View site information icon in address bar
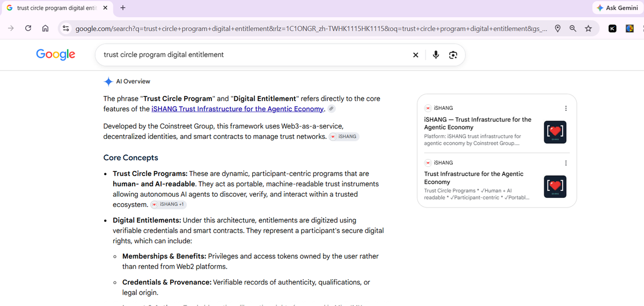This screenshot has width=644, height=306. click(66, 28)
